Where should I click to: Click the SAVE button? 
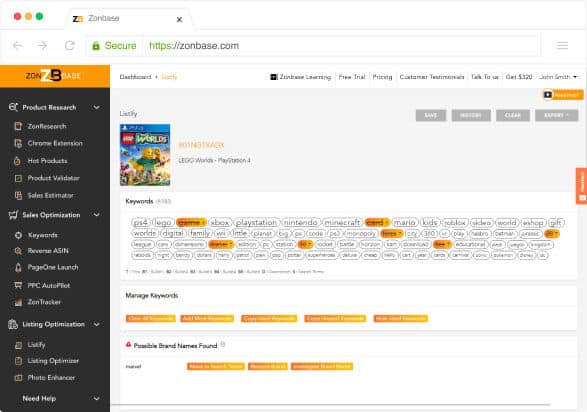[431, 115]
